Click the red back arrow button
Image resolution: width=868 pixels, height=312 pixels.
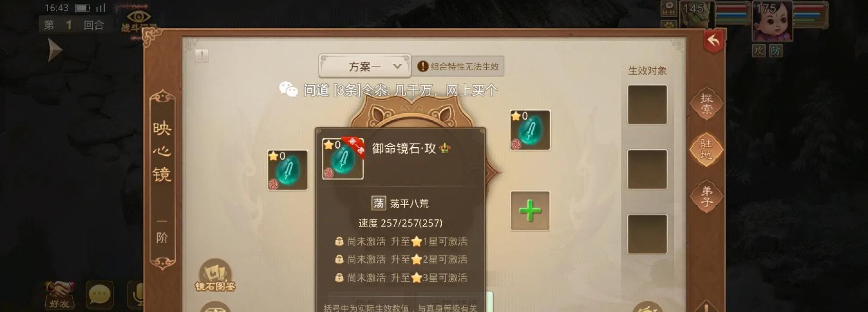point(713,41)
